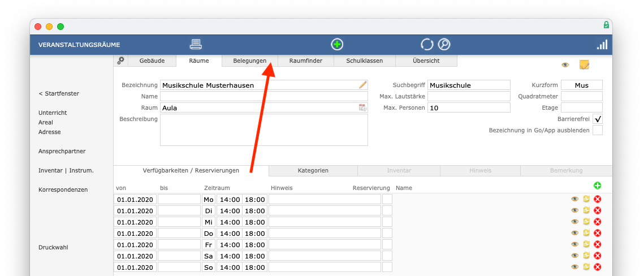Duplicate the Mi row with yellow icon

586,221
